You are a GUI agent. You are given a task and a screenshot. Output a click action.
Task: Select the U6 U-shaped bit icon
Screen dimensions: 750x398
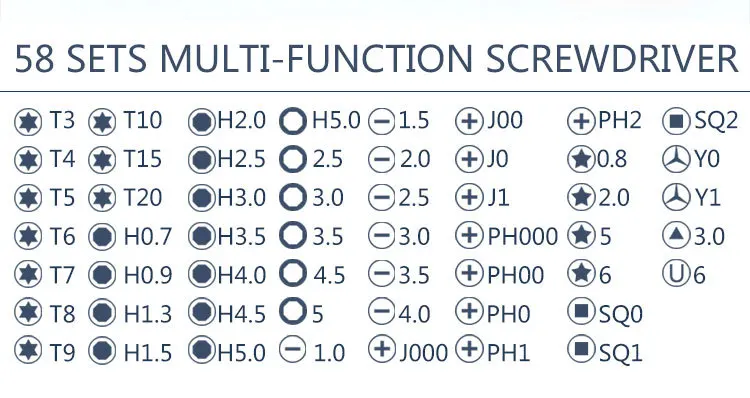pyautogui.click(x=676, y=273)
